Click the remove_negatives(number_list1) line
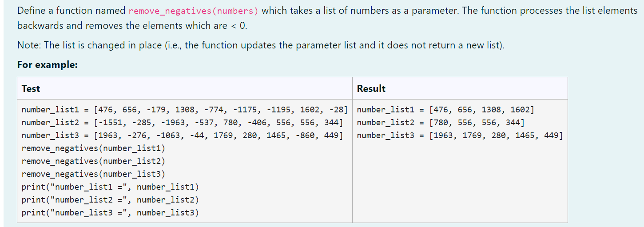 [x=93, y=148]
